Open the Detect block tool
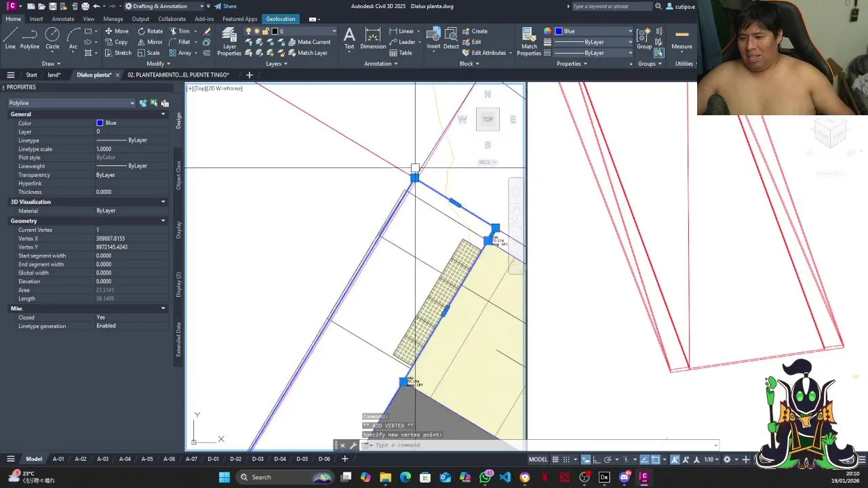 [x=451, y=39]
